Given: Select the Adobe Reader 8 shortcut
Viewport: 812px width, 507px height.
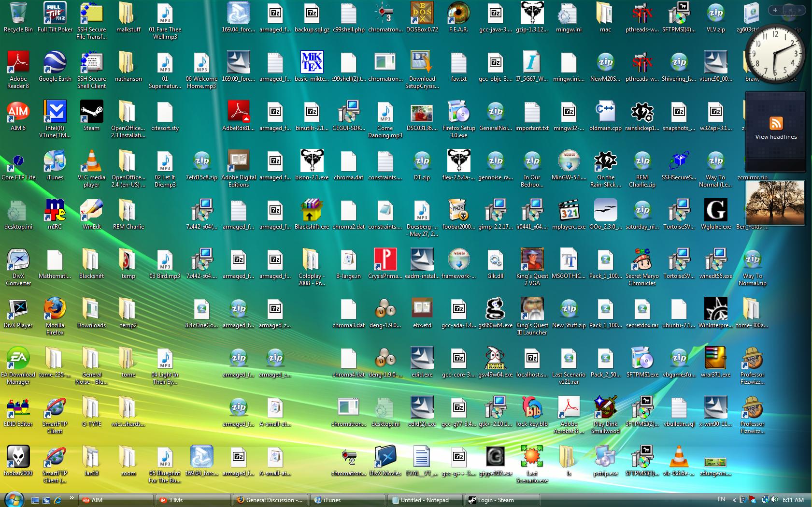Looking at the screenshot, I should click(x=18, y=70).
